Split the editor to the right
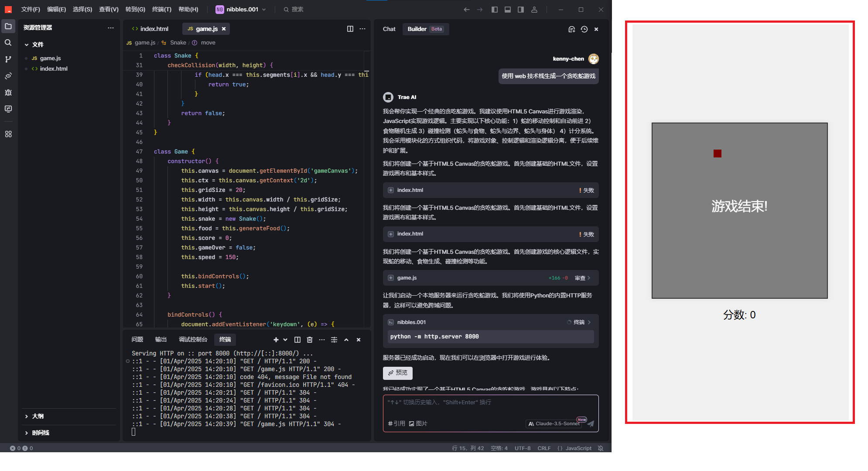 [x=350, y=29]
